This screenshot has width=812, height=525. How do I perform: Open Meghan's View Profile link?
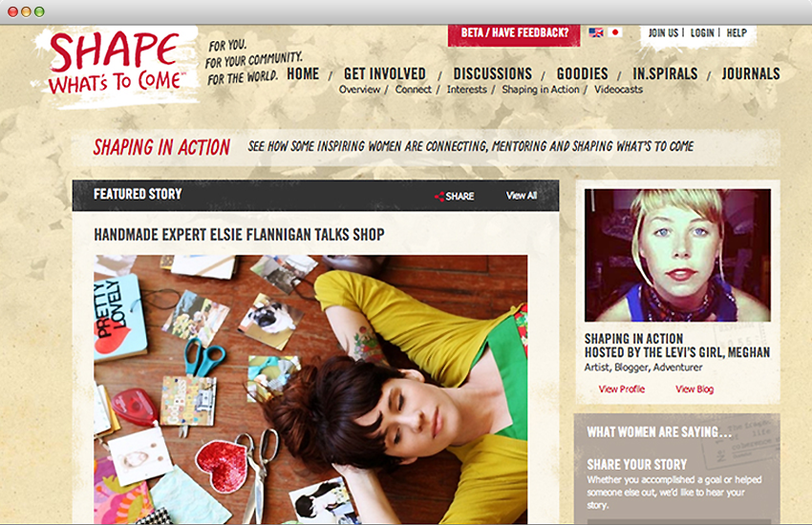[622, 388]
